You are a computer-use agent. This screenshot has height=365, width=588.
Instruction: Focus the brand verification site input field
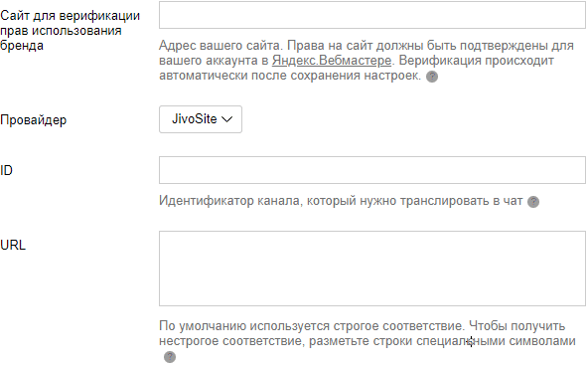372,15
